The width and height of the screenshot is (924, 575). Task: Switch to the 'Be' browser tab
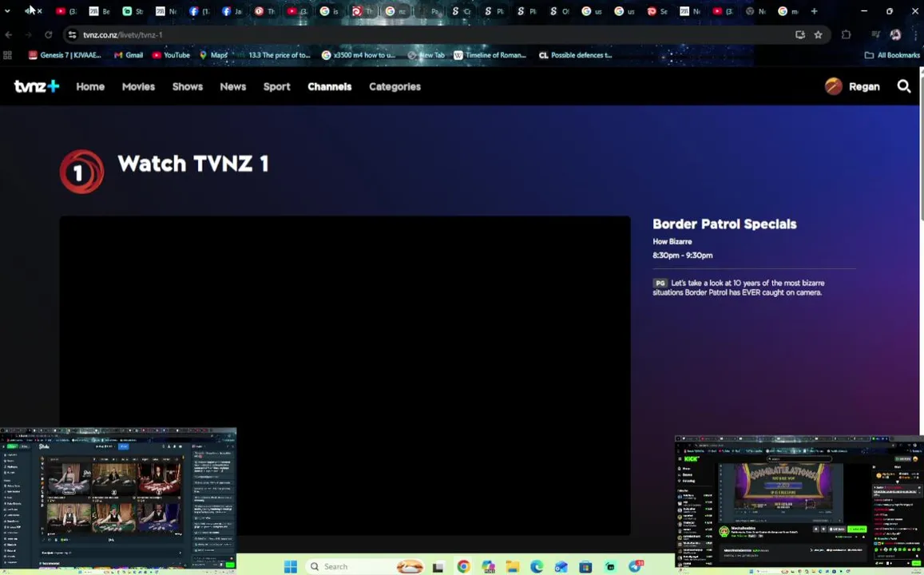100,11
